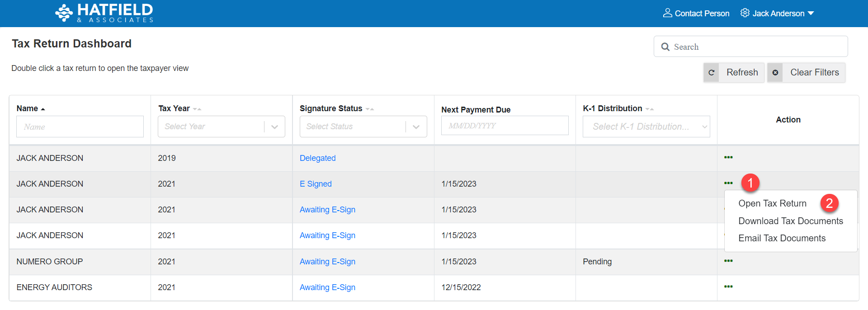Screen dimensions: 868x310
Task: Open action menu for Energy Auditors row
Action: (728, 287)
